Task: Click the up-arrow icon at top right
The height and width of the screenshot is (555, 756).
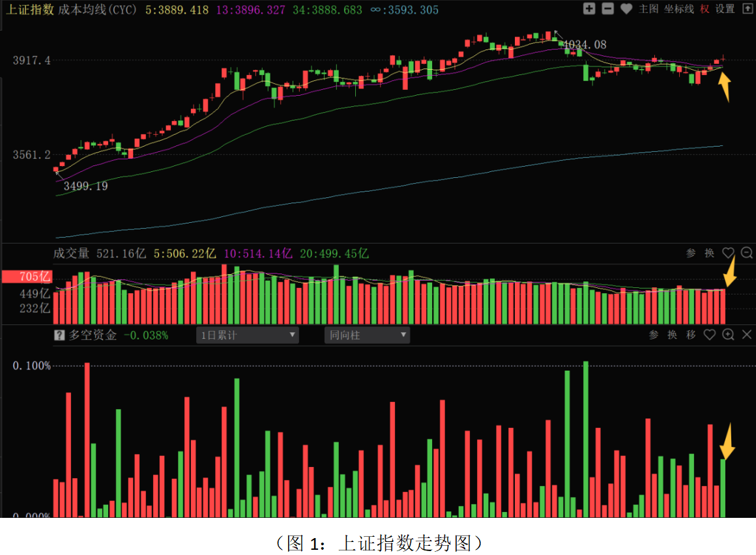Action: (x=747, y=9)
